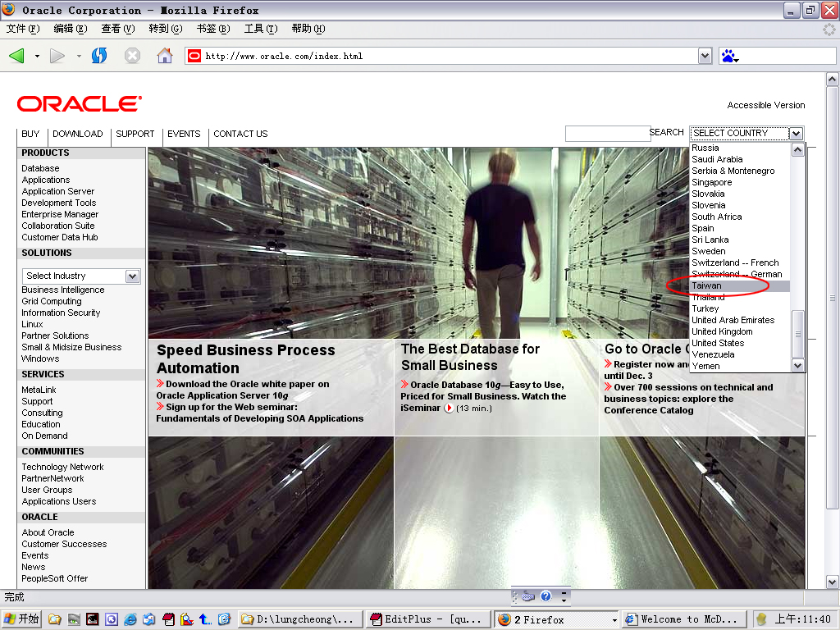Select Taiwan in the country list

pos(740,286)
